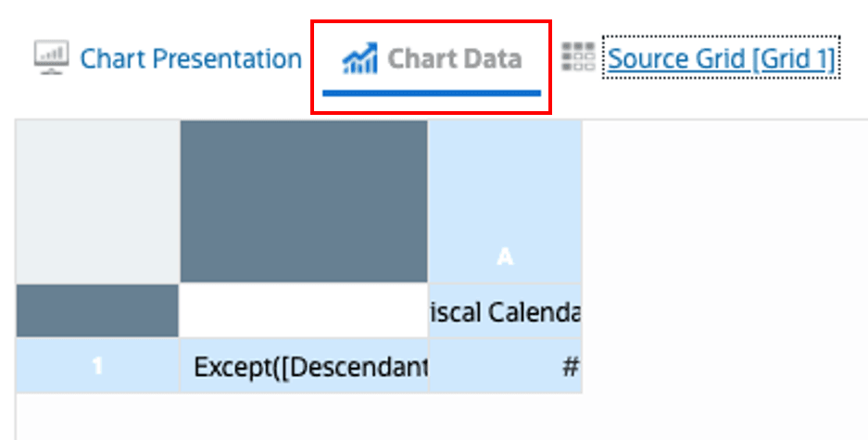This screenshot has width=868, height=440.
Task: Click the Chart Data bar-chart icon
Action: click(359, 59)
